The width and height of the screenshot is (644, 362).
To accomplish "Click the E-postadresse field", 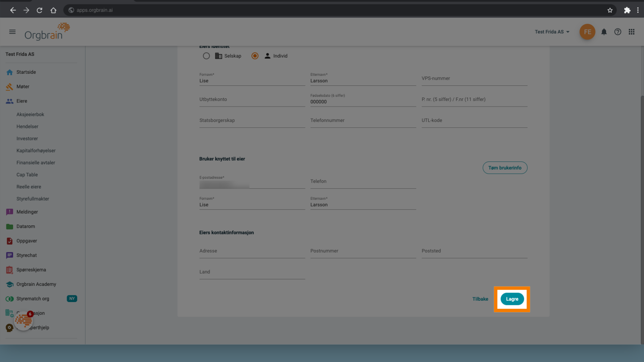I will [x=252, y=182].
